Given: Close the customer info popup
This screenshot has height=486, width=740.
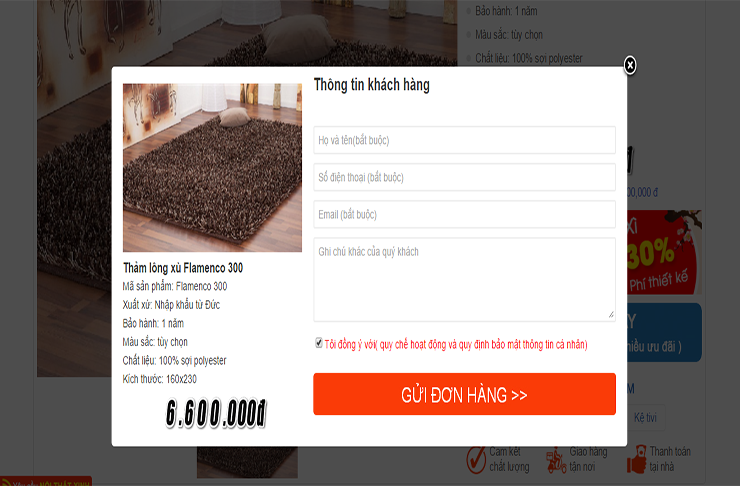Looking at the screenshot, I should click(630, 65).
